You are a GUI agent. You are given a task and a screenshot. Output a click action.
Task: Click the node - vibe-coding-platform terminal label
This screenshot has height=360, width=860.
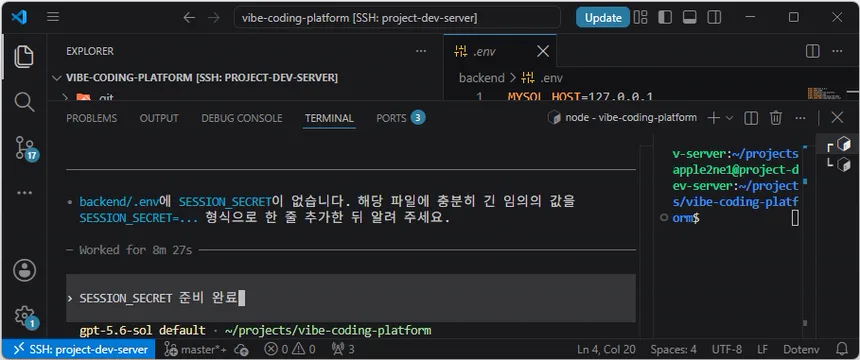(623, 117)
